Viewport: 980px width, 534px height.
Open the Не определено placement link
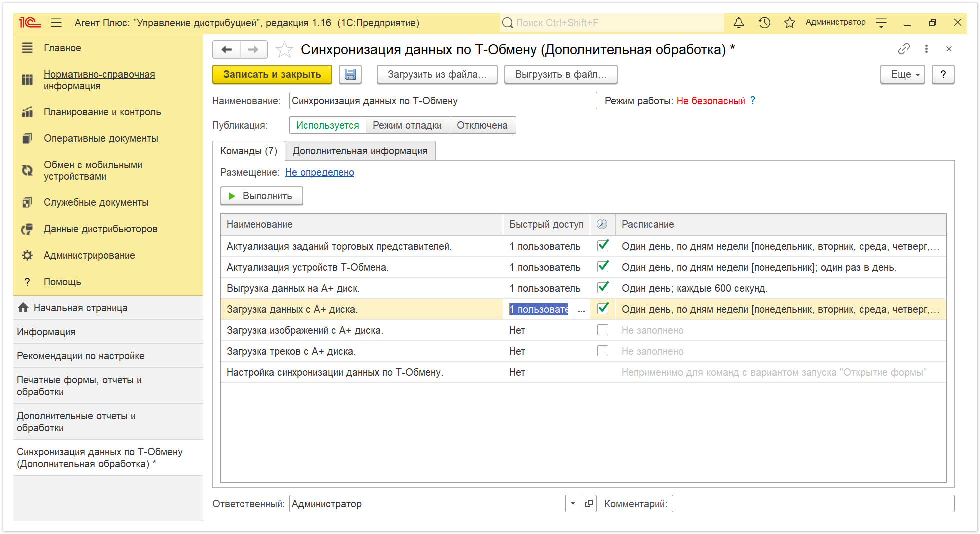pyautogui.click(x=319, y=172)
